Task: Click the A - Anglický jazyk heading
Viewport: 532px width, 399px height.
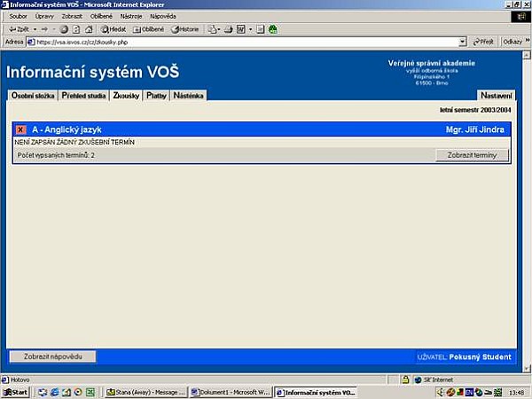Action: [x=66, y=129]
